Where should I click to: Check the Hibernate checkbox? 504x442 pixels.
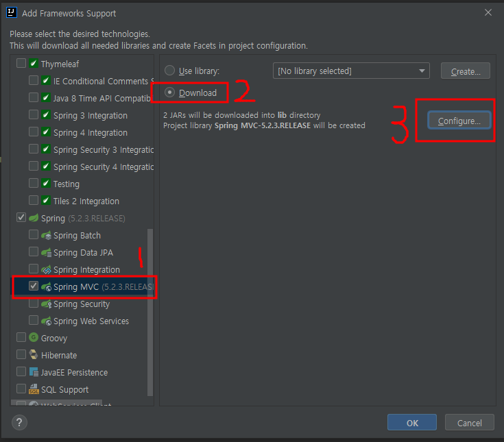click(x=21, y=354)
